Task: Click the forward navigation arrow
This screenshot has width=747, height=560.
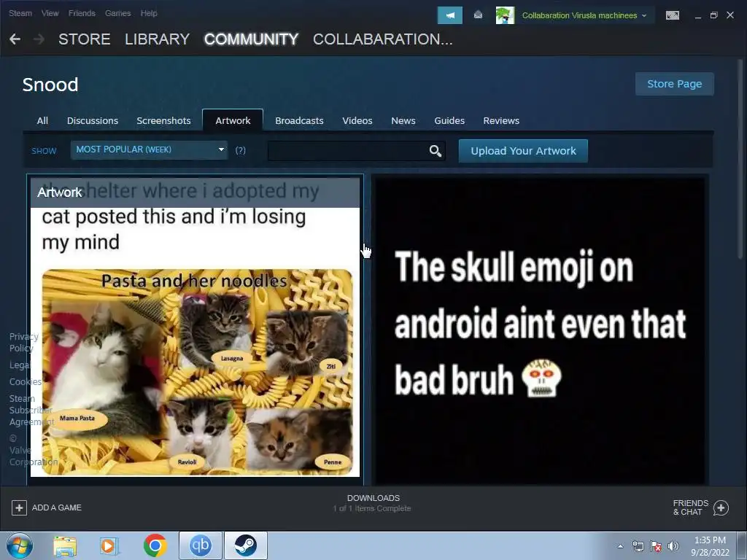Action: 39,39
